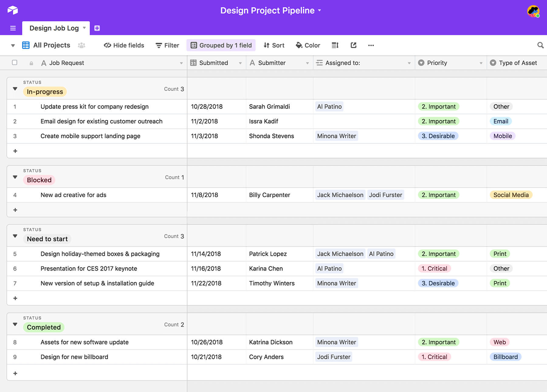Open Grouped by 1 field options
Image resolution: width=547 pixels, height=392 pixels.
[221, 45]
